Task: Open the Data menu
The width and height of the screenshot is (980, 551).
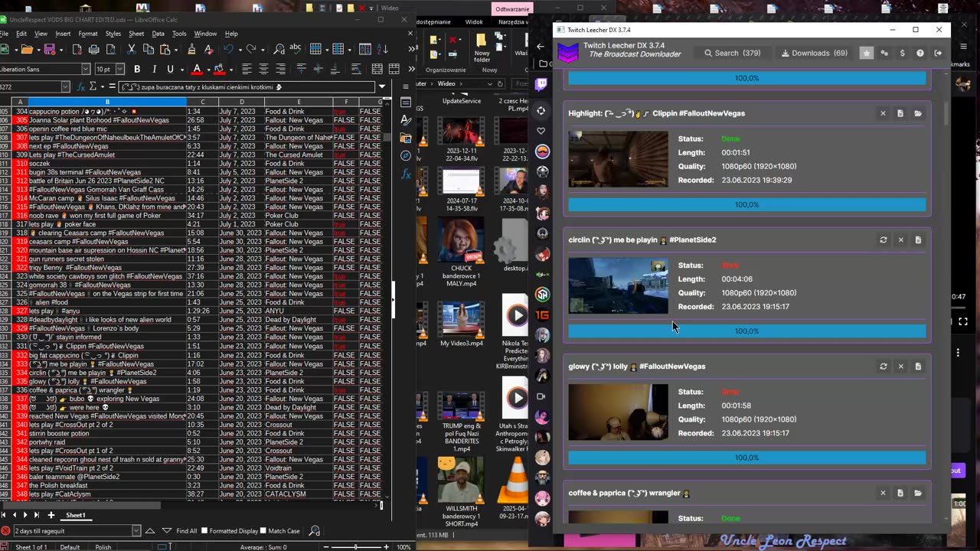Action: (158, 34)
